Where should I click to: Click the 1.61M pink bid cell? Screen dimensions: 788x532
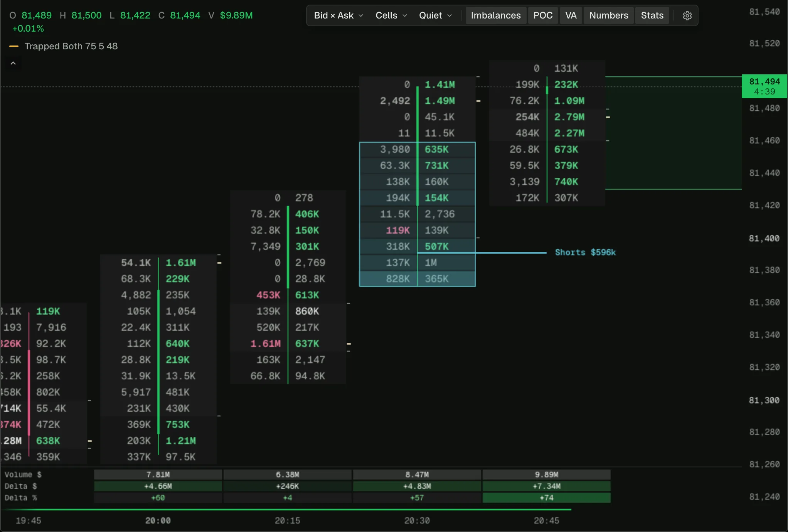[266, 343]
